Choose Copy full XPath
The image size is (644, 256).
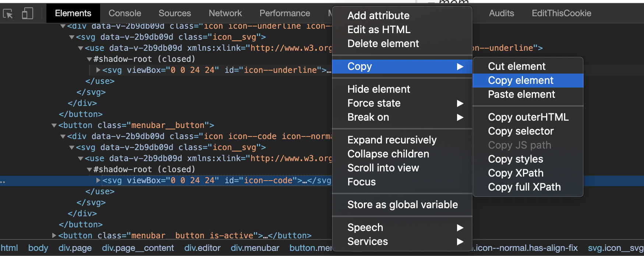[x=528, y=187]
